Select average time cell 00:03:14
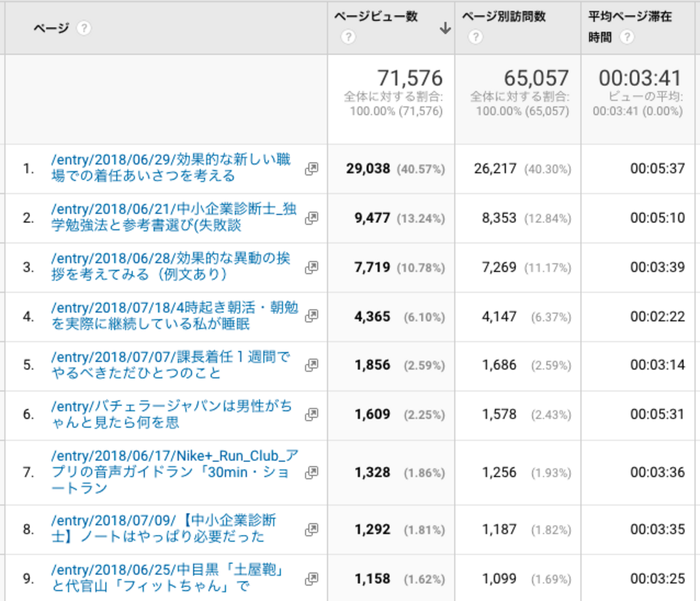Image resolution: width=700 pixels, height=601 pixels. tap(657, 365)
